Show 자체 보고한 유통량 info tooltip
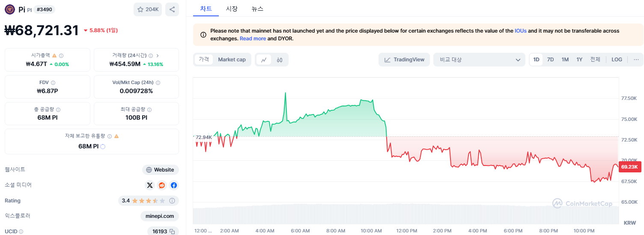Viewport: 644px width, 235px height. (x=110, y=136)
